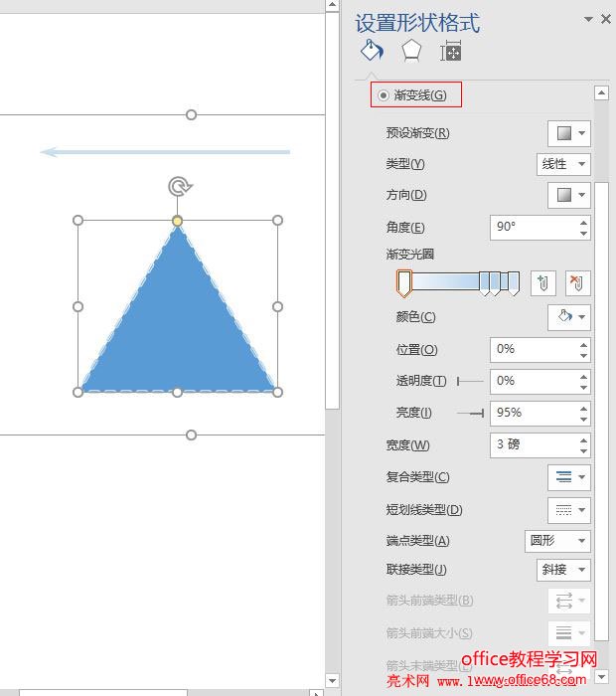The width and height of the screenshot is (616, 696).
Task: Open the 联接类型 dropdown showing 斜接
Action: point(563,570)
